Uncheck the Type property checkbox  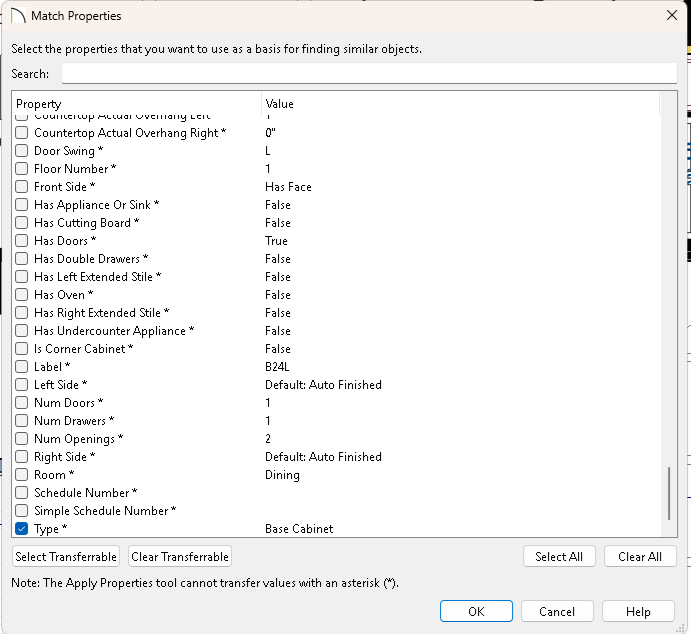22,529
